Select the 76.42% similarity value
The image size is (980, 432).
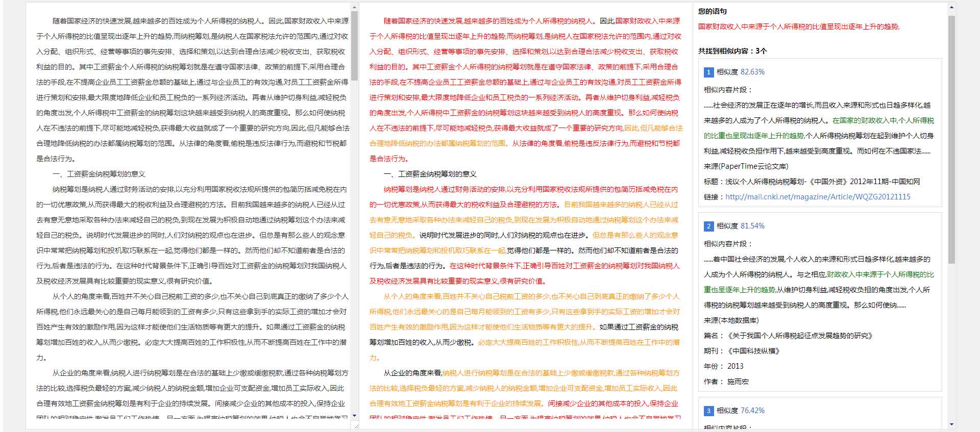coord(752,411)
